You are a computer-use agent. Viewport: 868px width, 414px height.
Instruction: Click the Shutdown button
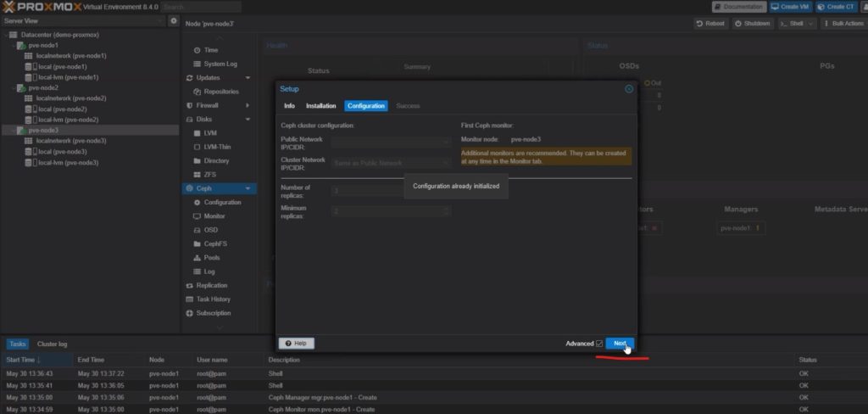coord(753,24)
